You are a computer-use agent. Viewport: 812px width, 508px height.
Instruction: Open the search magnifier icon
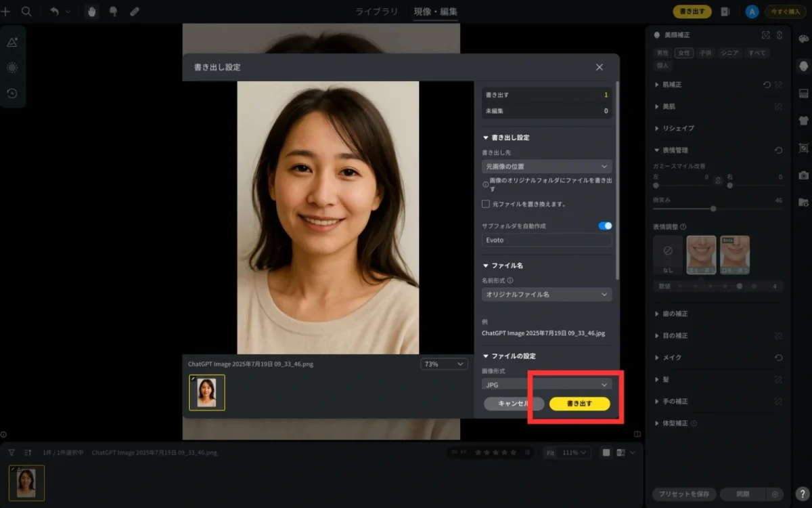tap(26, 12)
